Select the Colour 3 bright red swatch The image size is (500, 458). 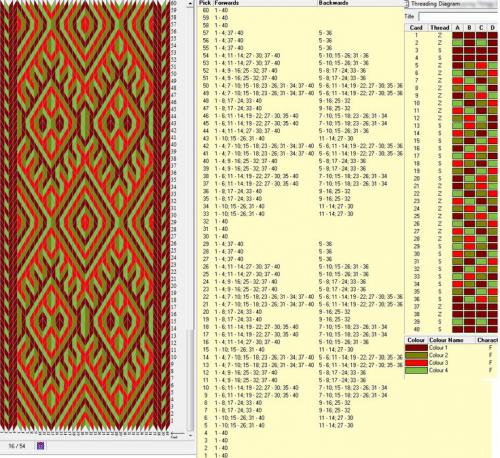[416, 363]
